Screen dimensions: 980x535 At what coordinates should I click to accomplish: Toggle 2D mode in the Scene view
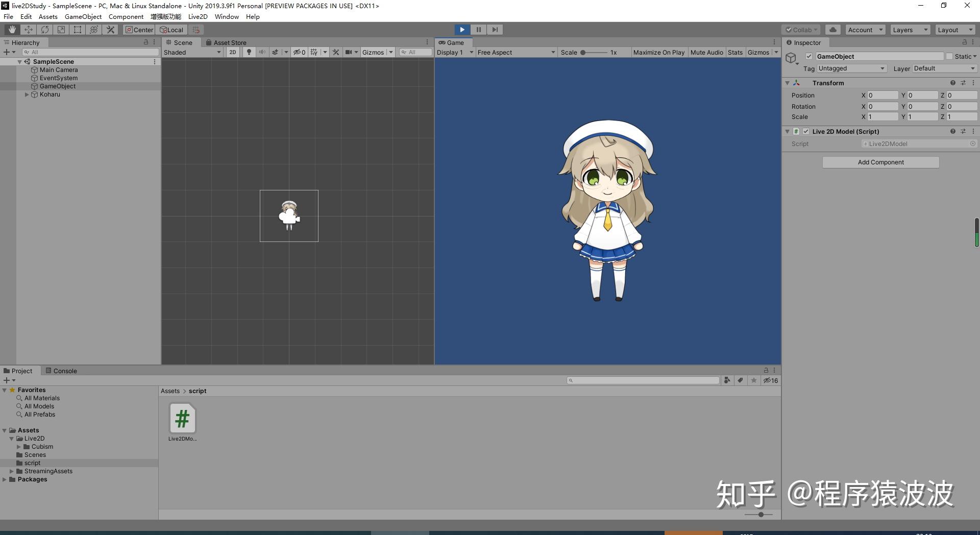pyautogui.click(x=233, y=52)
